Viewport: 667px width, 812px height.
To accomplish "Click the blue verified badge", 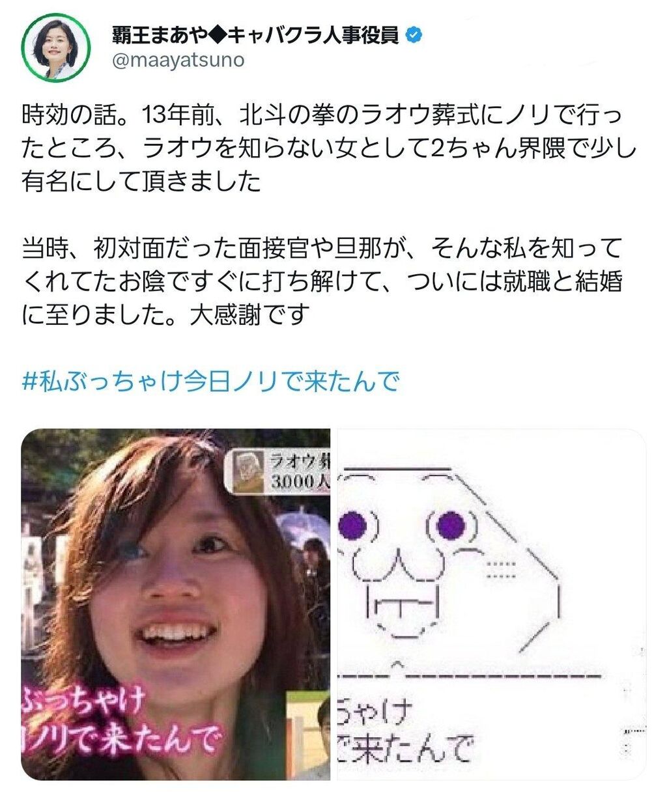I will (414, 35).
